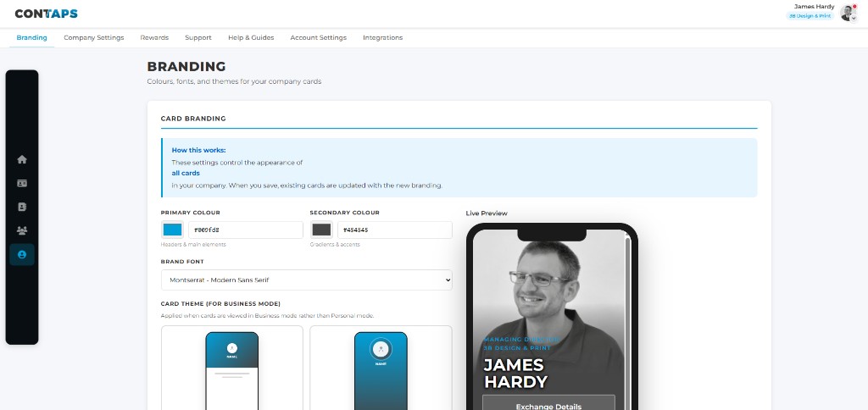The height and width of the screenshot is (410, 868).
Task: Open the Account Settings tab
Action: [x=319, y=37]
